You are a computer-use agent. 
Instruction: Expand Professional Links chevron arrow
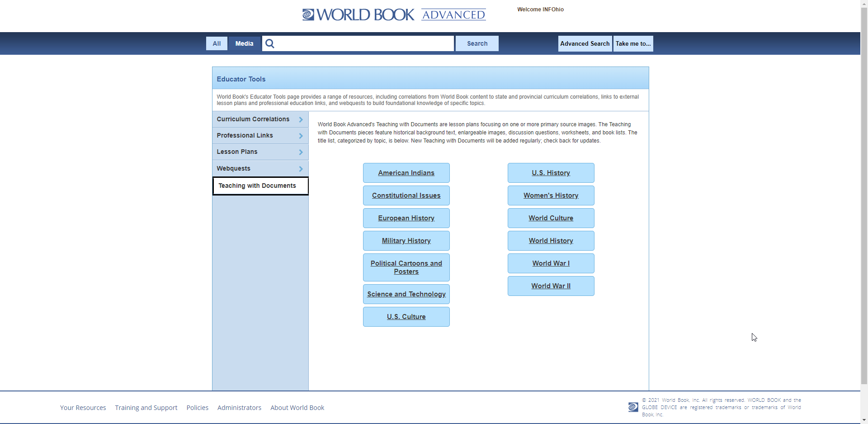(x=301, y=136)
